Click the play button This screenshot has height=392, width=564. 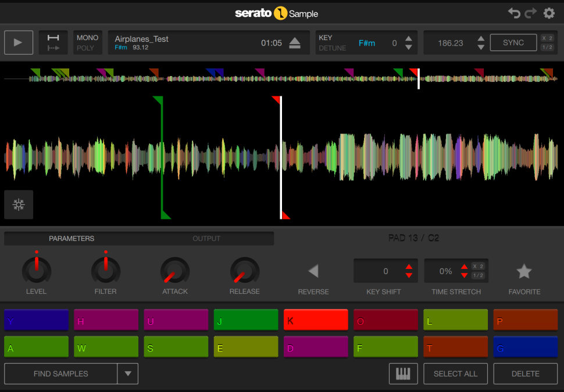pos(18,42)
